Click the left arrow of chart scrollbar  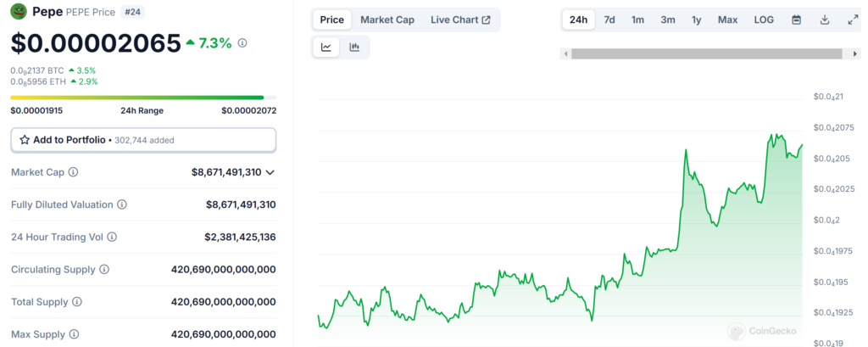[x=565, y=53]
